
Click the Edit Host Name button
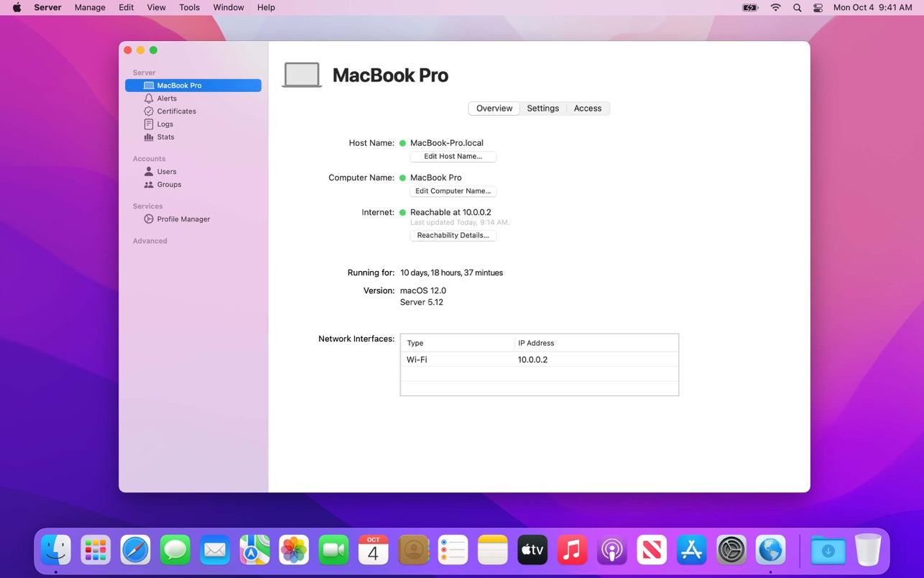pyautogui.click(x=453, y=157)
